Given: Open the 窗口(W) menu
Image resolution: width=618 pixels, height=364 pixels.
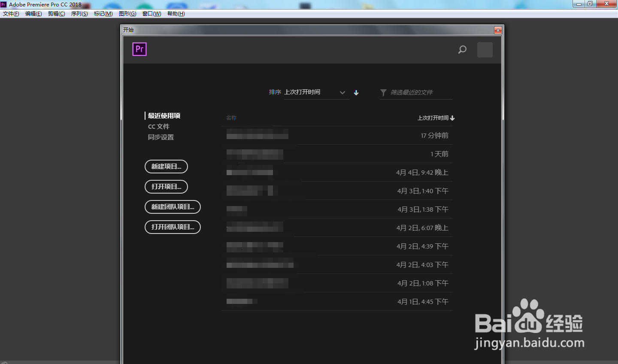Looking at the screenshot, I should 152,14.
